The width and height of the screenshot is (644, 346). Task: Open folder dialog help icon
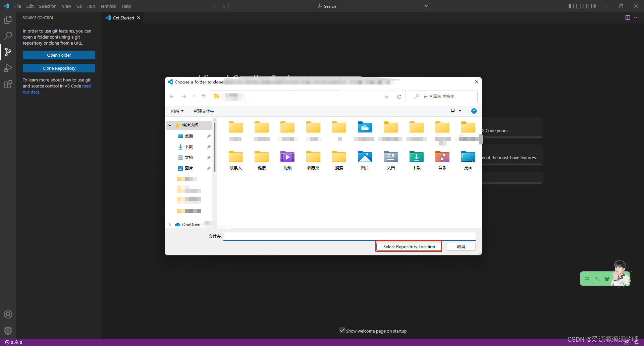pyautogui.click(x=474, y=111)
